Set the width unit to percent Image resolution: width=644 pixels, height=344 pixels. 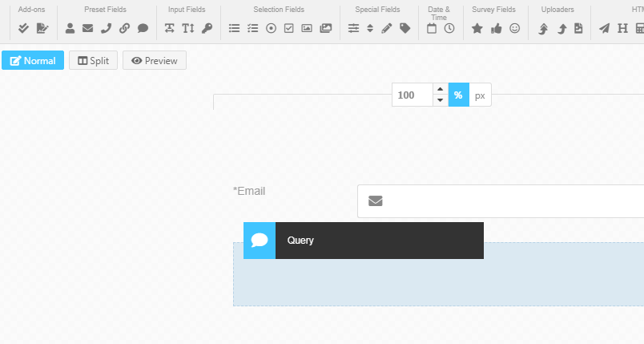(x=458, y=95)
